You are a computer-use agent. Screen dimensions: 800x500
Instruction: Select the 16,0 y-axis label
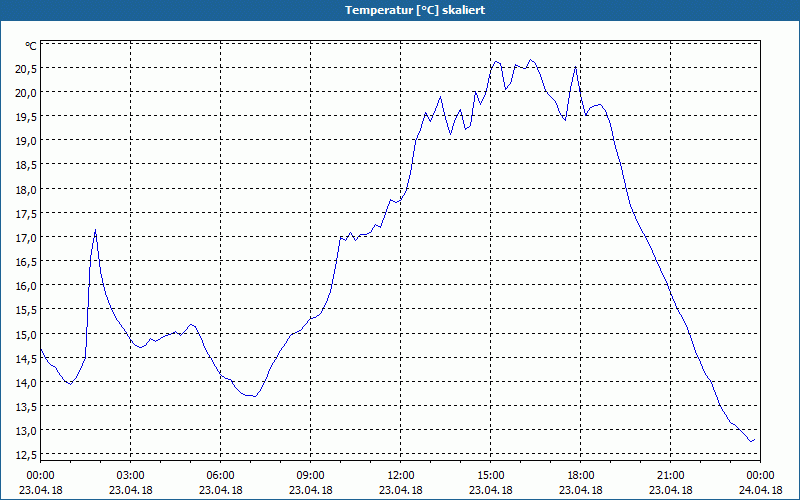[26, 287]
